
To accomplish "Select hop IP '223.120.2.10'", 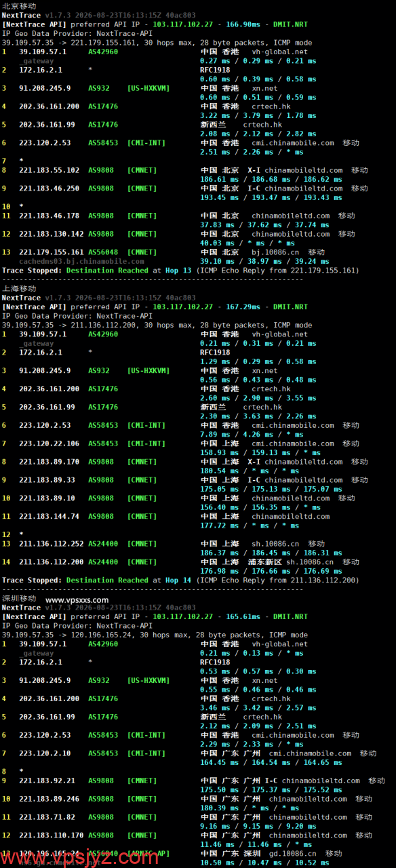I will 45,753.
